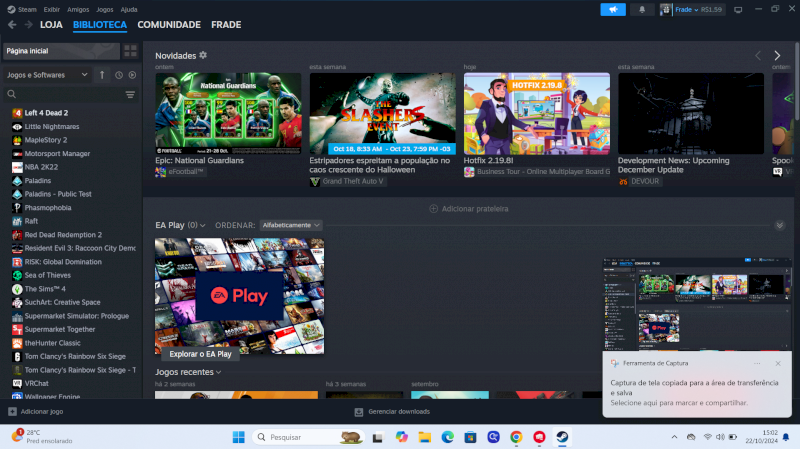Image resolution: width=800 pixels, height=449 pixels.
Task: Collapse the EA Play shelf with chevrons
Action: pyautogui.click(x=779, y=225)
